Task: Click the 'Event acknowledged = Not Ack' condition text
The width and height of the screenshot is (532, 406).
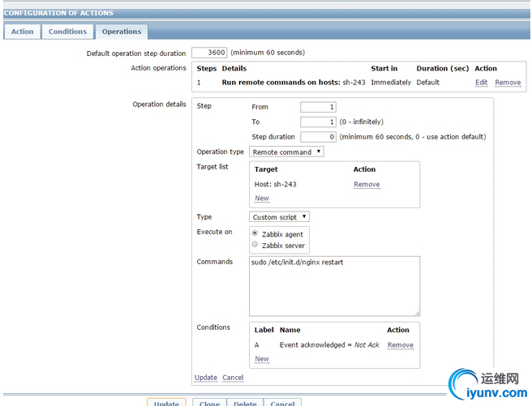Action: point(329,345)
